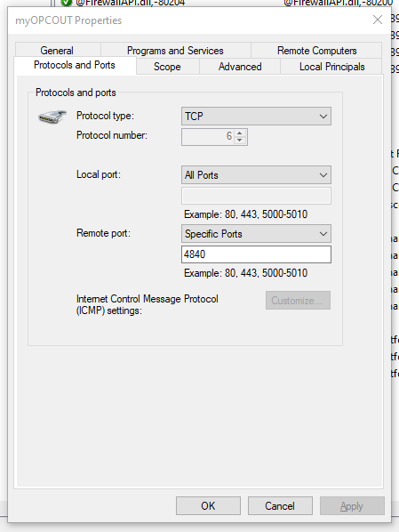
Task: Dismiss dialog with the Cancel button
Action: click(x=280, y=506)
